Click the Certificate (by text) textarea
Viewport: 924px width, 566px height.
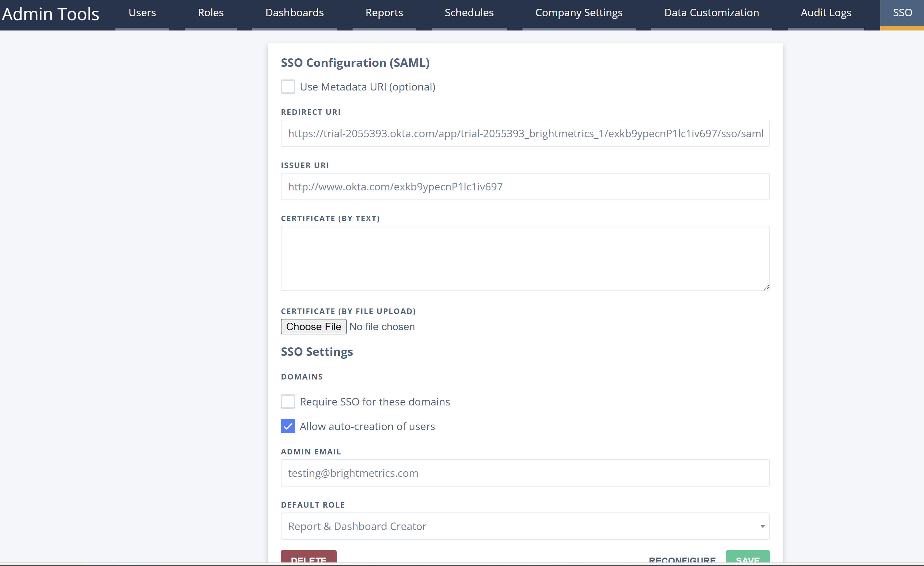[525, 258]
